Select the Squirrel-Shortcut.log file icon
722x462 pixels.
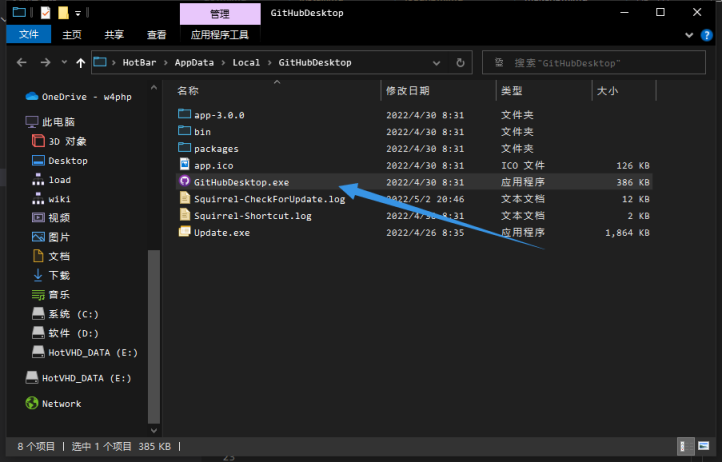pyautogui.click(x=184, y=215)
